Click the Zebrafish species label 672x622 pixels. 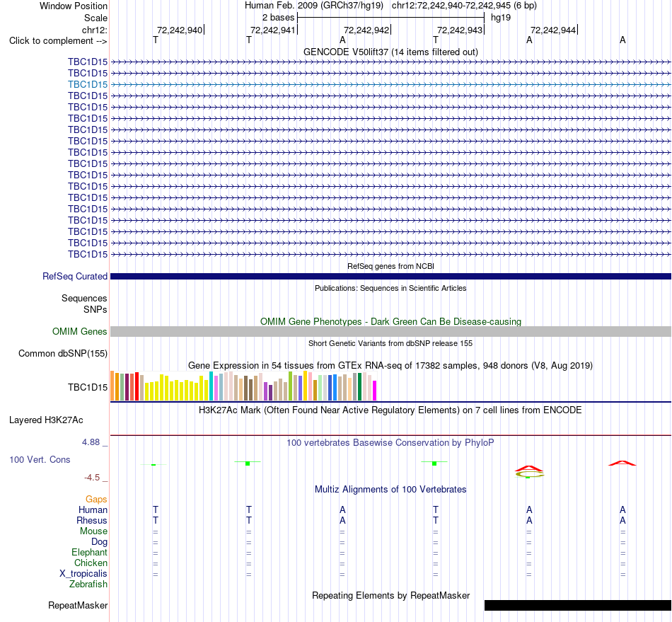88,584
